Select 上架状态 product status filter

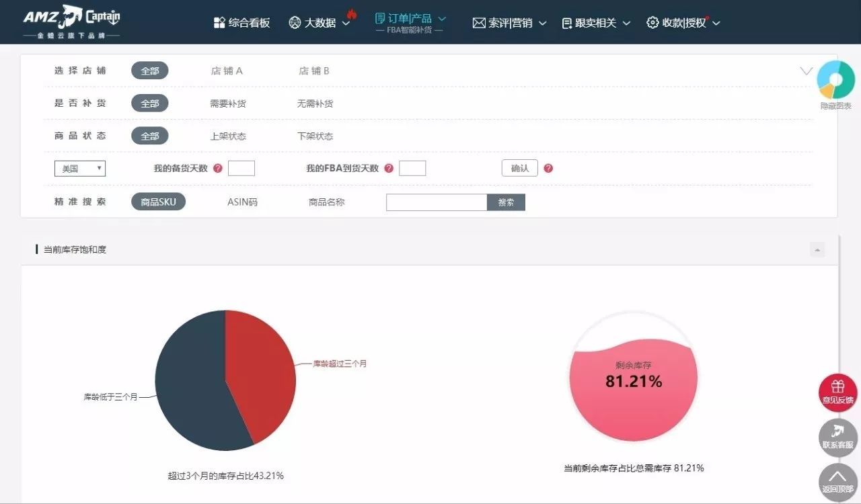229,136
